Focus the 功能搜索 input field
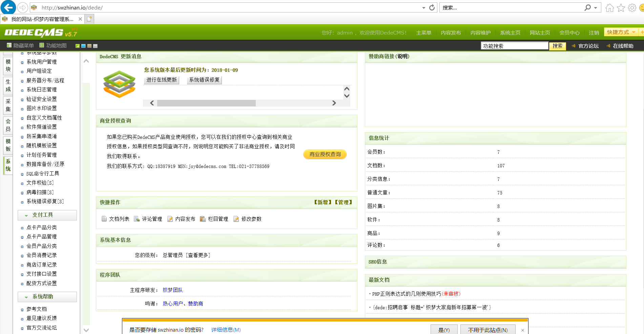The width and height of the screenshot is (644, 334). (x=514, y=46)
